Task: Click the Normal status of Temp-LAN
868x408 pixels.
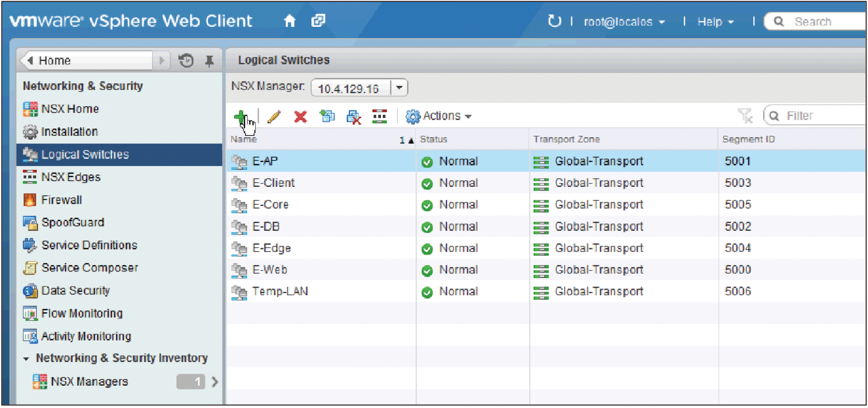Action: [x=458, y=291]
